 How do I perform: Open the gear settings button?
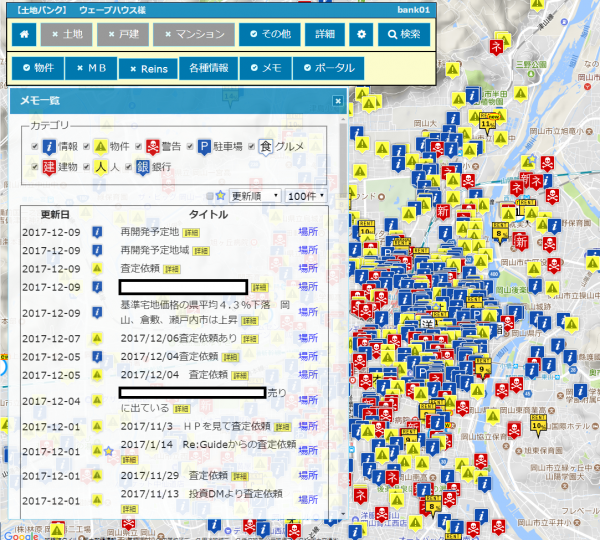click(361, 34)
